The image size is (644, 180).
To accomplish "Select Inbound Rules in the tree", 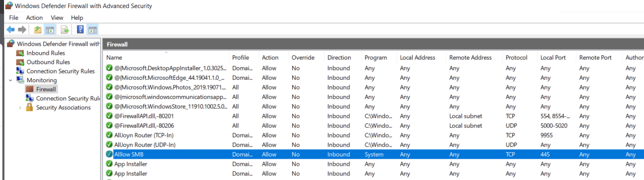I will 46,53.
